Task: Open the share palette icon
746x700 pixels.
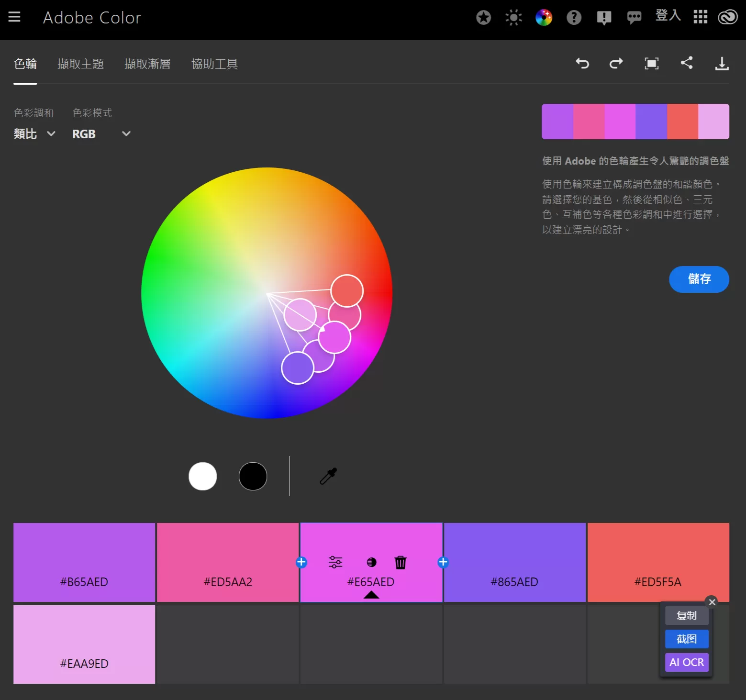Action: (687, 64)
